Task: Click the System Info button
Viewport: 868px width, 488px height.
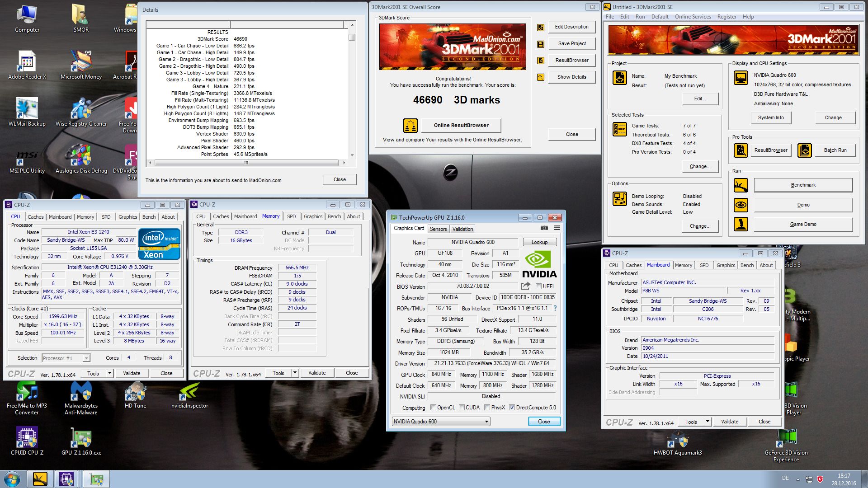Action: (771, 118)
